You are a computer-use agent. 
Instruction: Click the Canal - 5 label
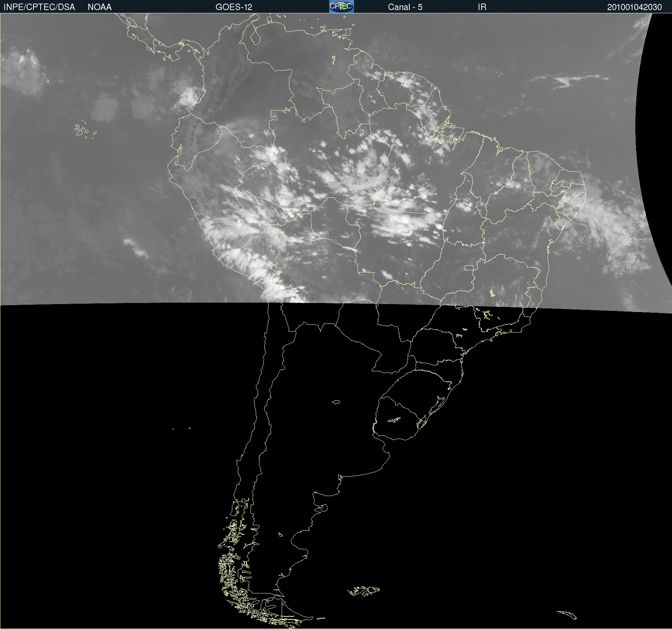[x=405, y=7]
